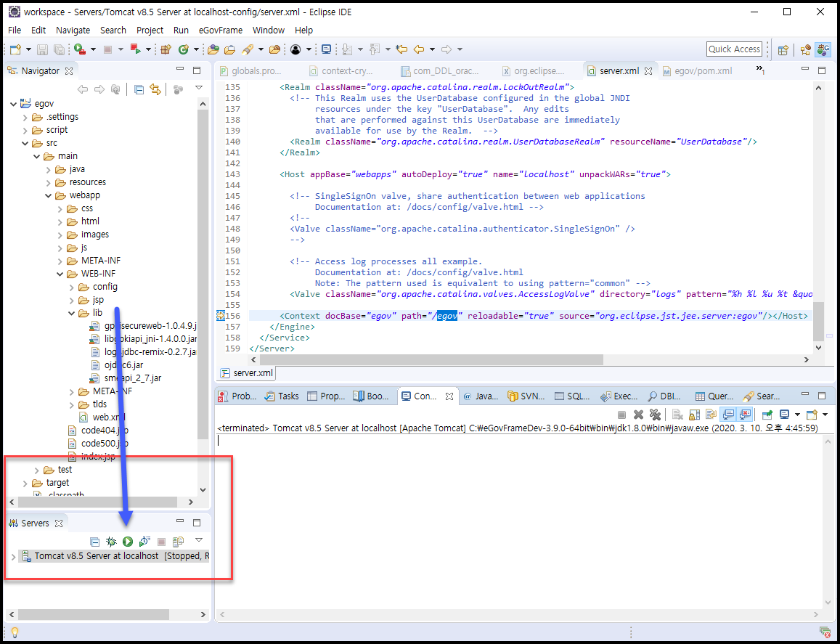Viewport: 840px width, 644px height.
Task: Click the Navigator horizontal scrollbar
Action: click(97, 502)
